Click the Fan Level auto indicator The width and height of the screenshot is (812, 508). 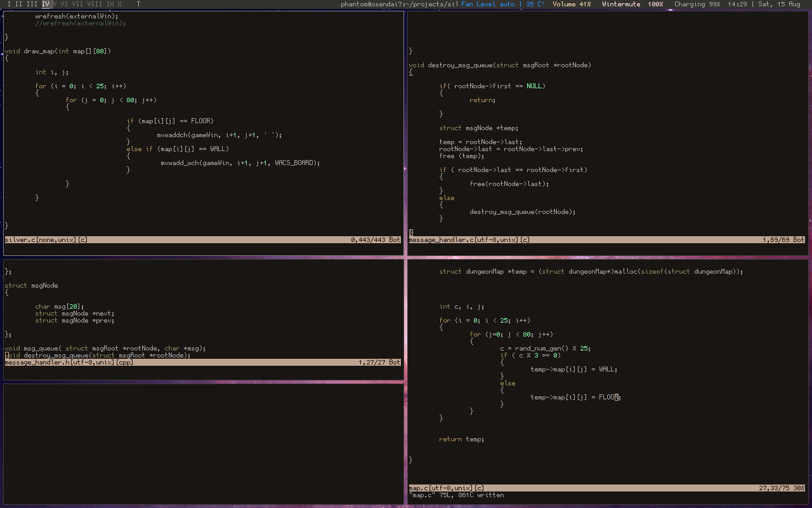[x=487, y=4]
